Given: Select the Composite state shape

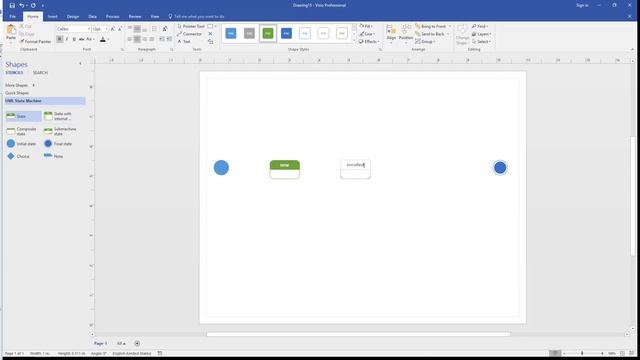Looking at the screenshot, I should [22, 131].
